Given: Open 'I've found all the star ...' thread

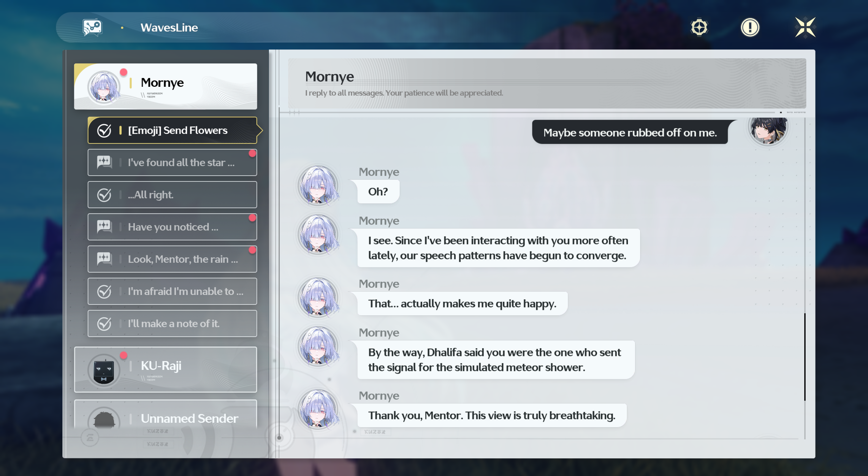Looking at the screenshot, I should (x=181, y=162).
